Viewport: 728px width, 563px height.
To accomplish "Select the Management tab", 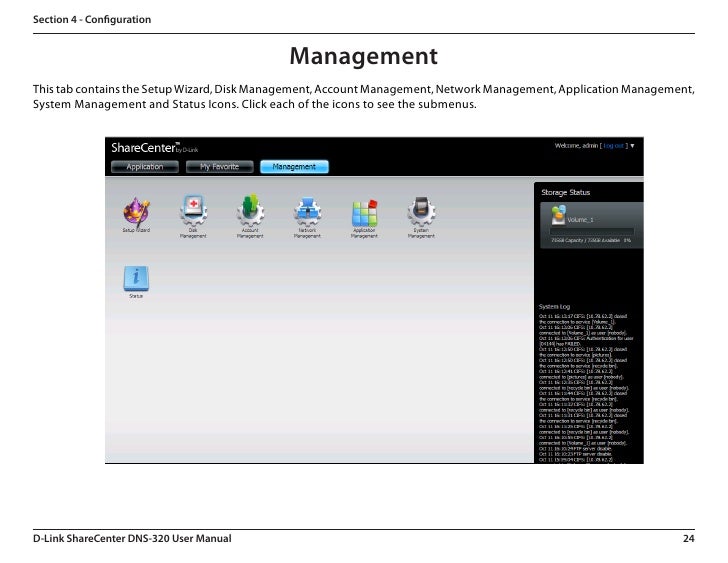I will coord(294,167).
